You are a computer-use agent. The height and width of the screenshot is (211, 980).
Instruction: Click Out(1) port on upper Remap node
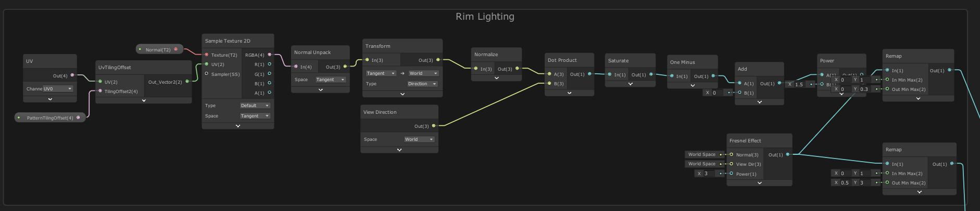950,70
